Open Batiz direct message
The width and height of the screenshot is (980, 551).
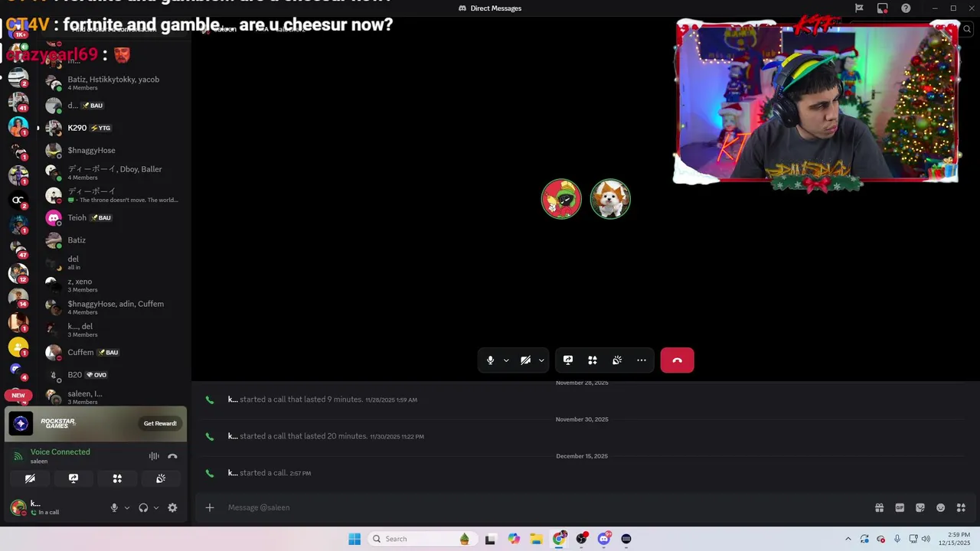point(113,240)
